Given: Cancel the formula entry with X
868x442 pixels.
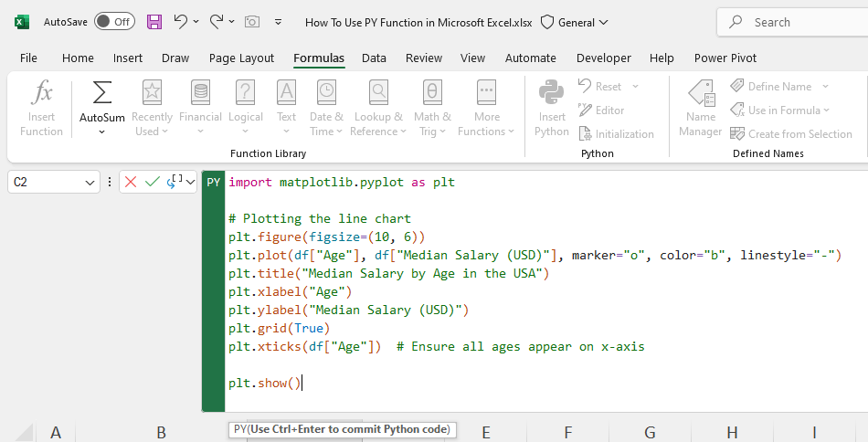Looking at the screenshot, I should 131,182.
